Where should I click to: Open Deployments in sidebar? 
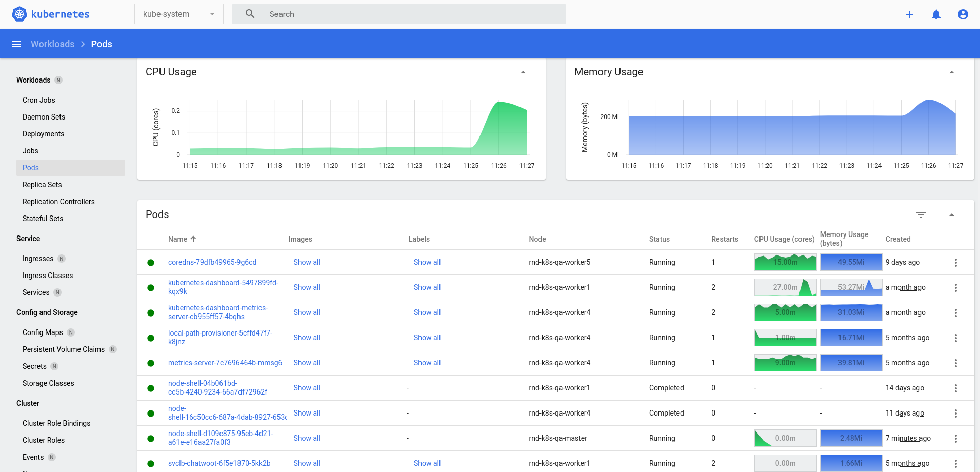click(44, 134)
